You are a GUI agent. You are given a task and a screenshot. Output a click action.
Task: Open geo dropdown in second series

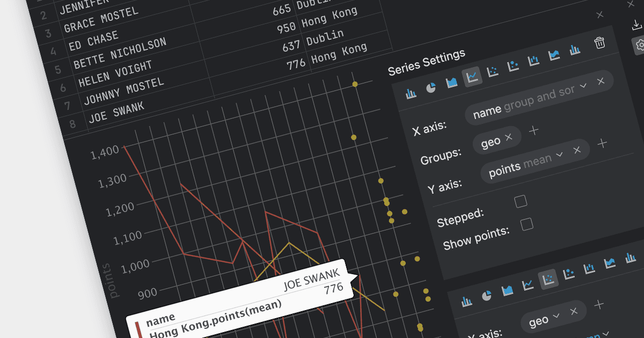556,315
